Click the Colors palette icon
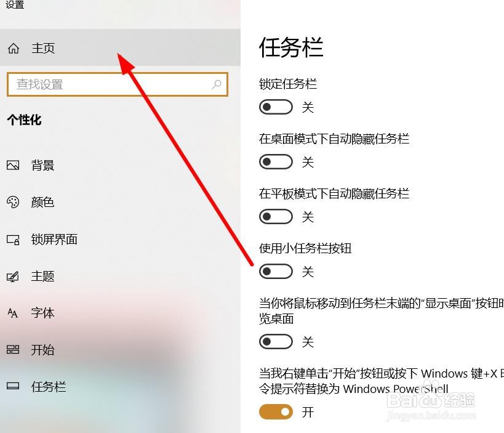504x433 pixels. click(13, 202)
